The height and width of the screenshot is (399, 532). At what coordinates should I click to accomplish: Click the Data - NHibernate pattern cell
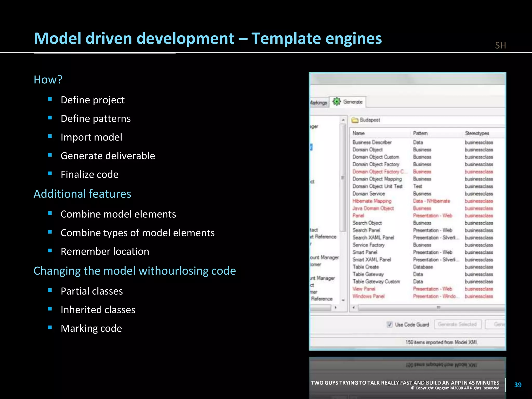click(x=431, y=201)
